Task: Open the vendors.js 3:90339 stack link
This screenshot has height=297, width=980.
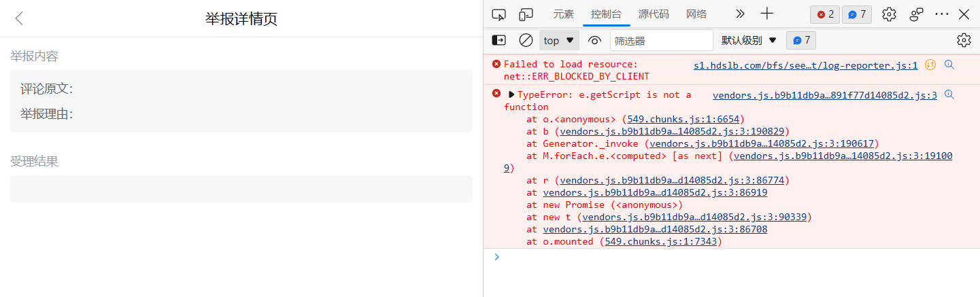Action: [695, 217]
